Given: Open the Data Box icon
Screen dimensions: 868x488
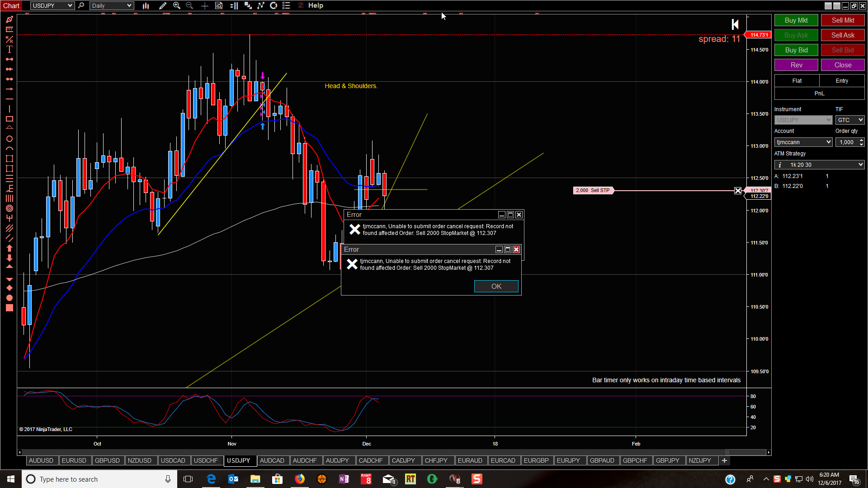Looking at the screenshot, I should coord(219,6).
